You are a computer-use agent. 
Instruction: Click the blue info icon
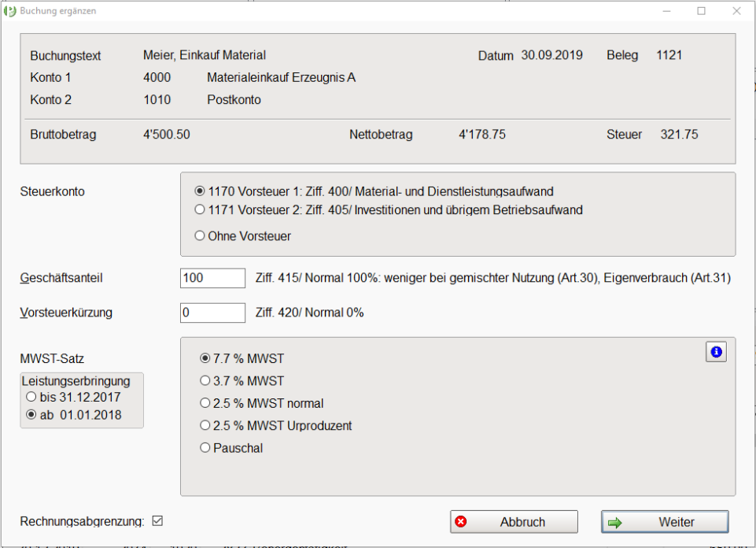(x=716, y=353)
